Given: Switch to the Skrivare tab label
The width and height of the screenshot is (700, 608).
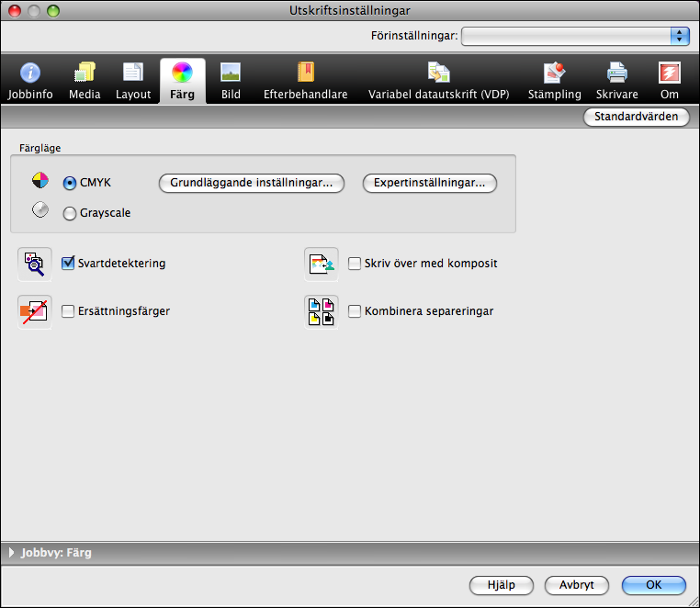Looking at the screenshot, I should coord(617,95).
